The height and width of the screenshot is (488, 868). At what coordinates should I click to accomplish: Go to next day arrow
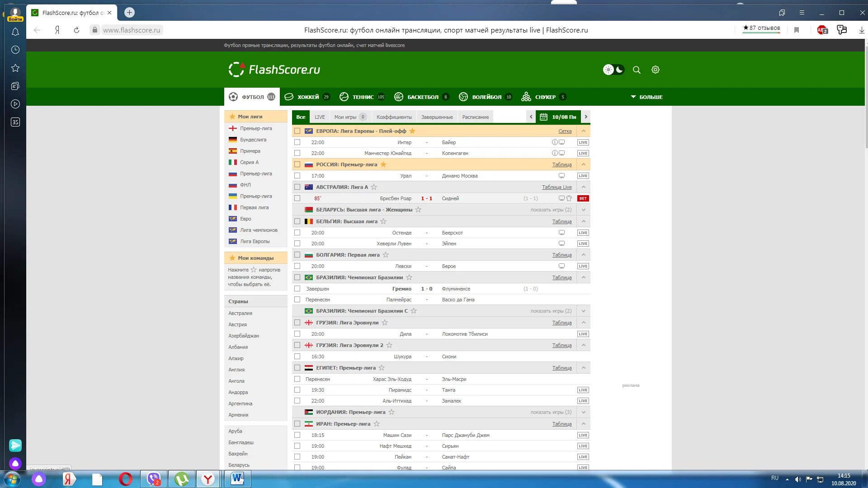click(x=586, y=117)
